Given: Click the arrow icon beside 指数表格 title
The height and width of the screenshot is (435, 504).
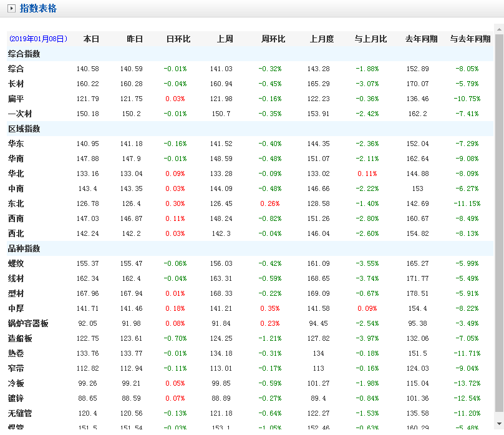Looking at the screenshot, I should (11, 9).
